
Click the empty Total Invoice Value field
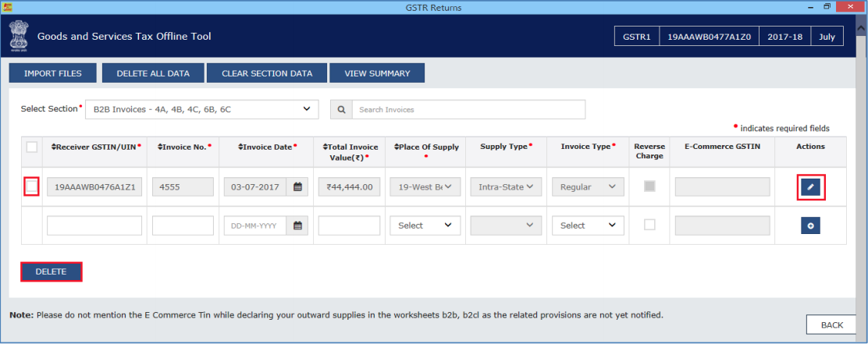click(349, 225)
